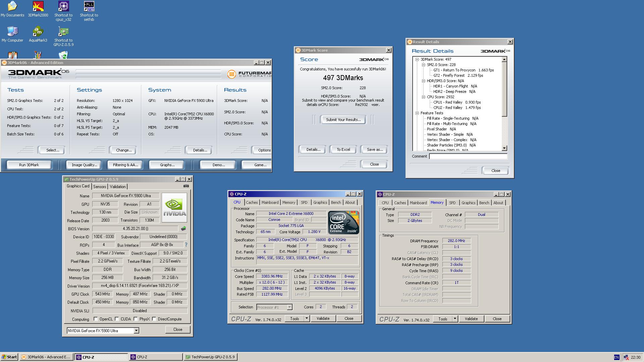
Task: Select CPU2 - Red Valley tree item
Action: [x=457, y=108]
